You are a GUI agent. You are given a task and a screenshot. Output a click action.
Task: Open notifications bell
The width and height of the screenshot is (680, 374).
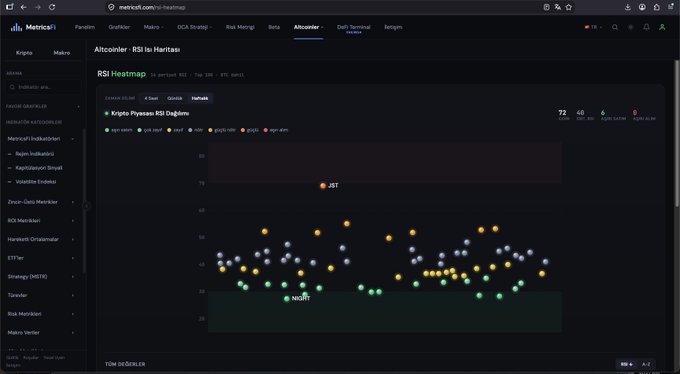click(646, 27)
